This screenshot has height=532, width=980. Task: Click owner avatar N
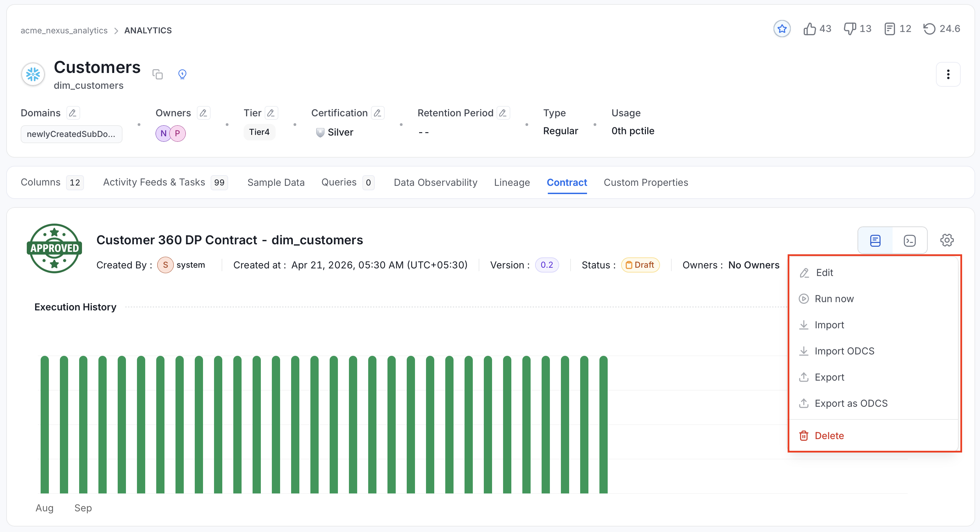pos(163,133)
